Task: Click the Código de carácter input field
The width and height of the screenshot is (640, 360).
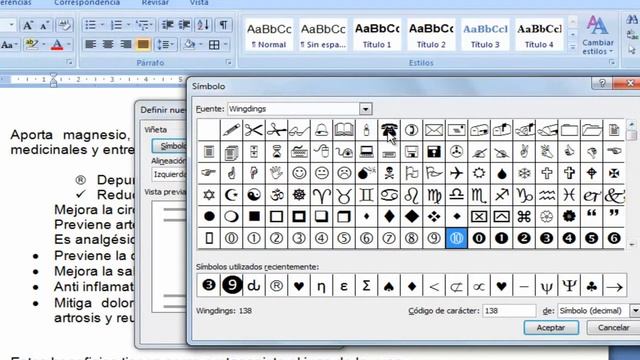Action: (x=509, y=311)
